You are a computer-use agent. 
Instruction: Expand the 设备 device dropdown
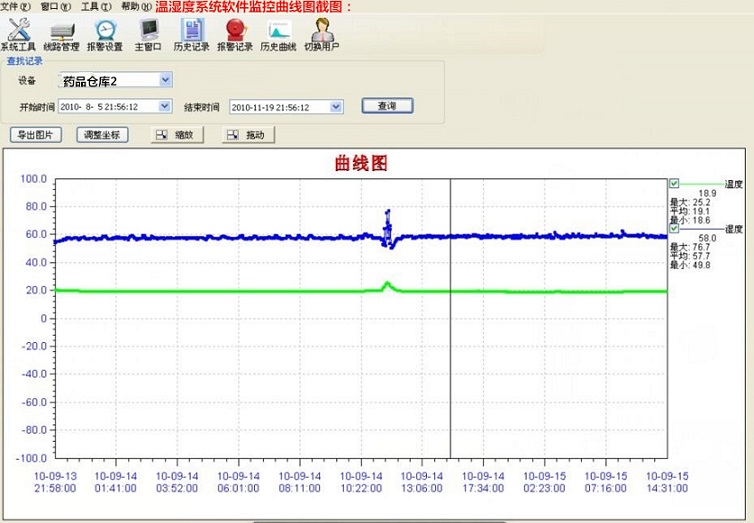165,80
